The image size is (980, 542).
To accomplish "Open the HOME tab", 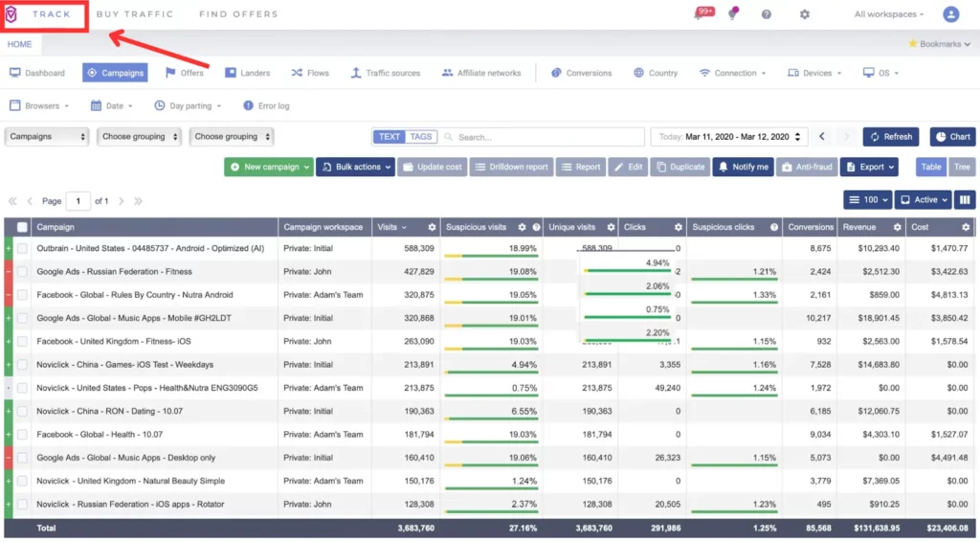I will click(x=19, y=44).
